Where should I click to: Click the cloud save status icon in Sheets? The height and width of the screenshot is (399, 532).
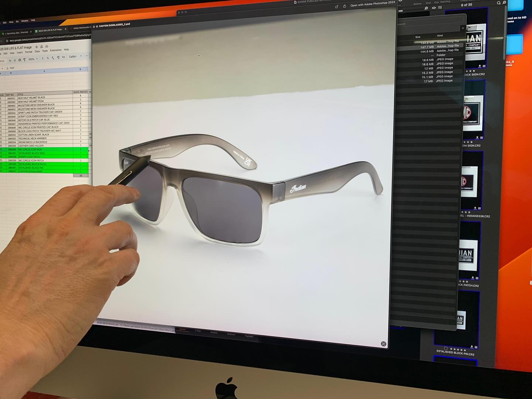pyautogui.click(x=47, y=46)
